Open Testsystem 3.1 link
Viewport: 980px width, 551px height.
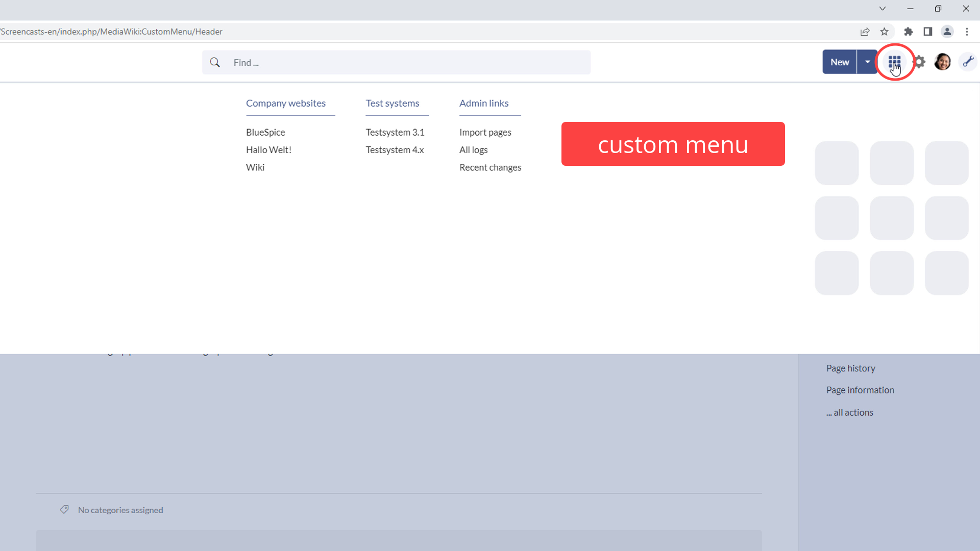(395, 132)
